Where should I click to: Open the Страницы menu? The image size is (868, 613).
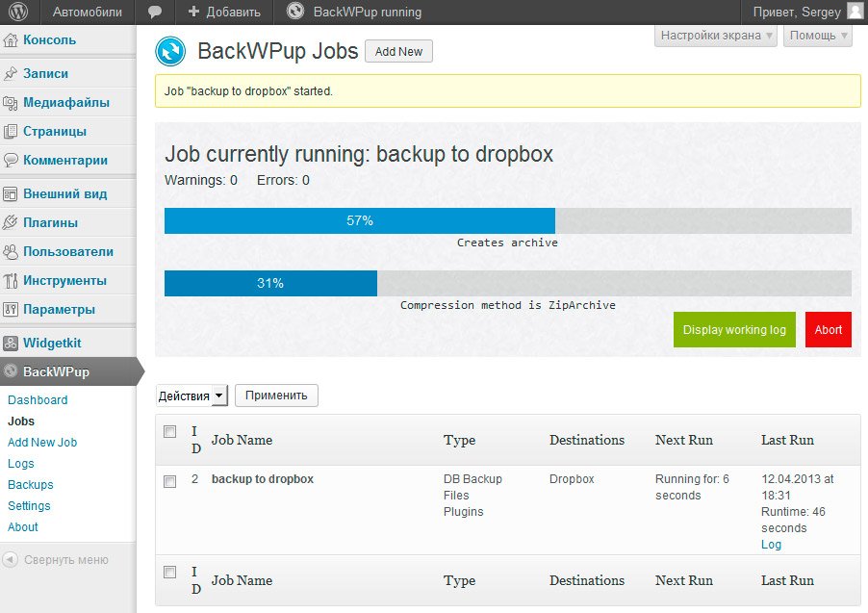point(55,131)
